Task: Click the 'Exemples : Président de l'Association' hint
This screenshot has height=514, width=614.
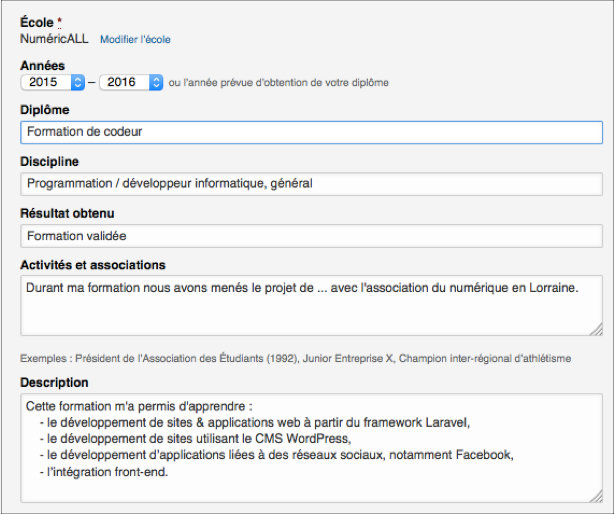Action: tap(296, 358)
